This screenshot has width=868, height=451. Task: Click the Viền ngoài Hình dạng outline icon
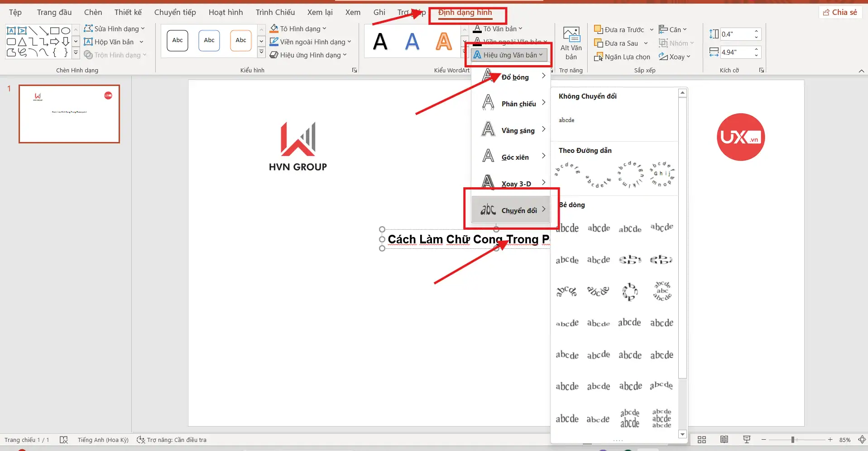[274, 41]
